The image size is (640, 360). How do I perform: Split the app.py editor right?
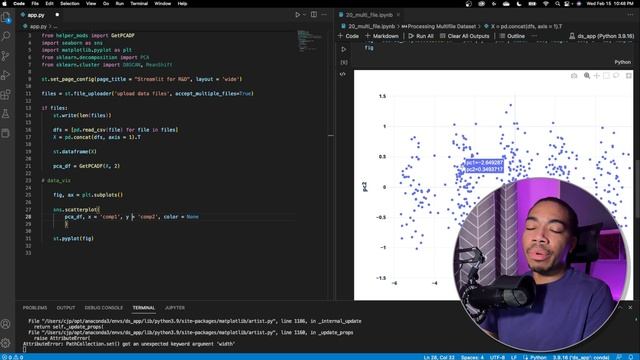point(314,15)
